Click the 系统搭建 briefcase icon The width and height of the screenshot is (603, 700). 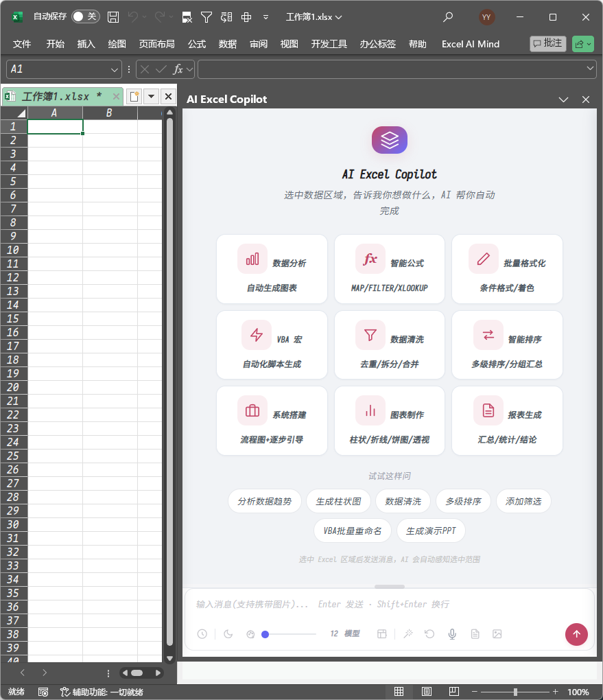[x=252, y=410]
